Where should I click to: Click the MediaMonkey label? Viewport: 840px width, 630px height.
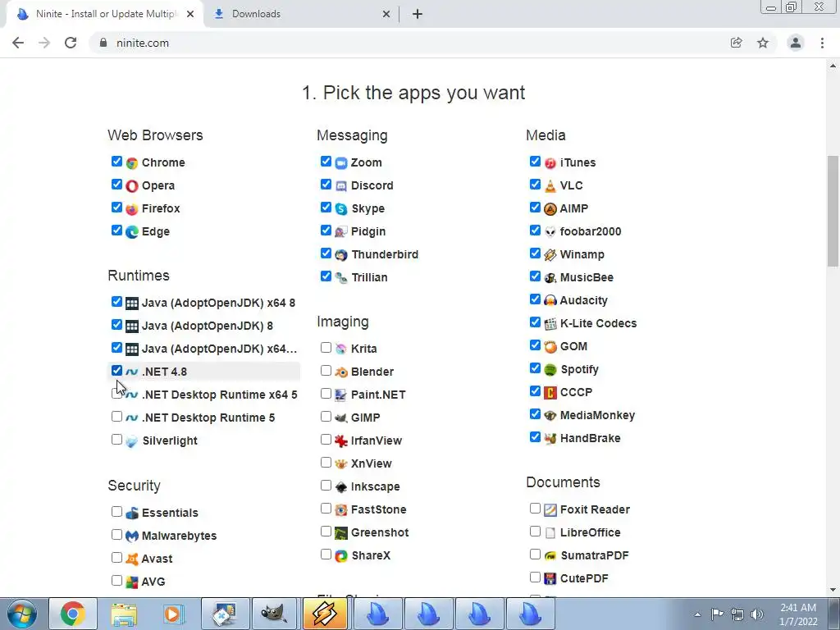click(597, 415)
